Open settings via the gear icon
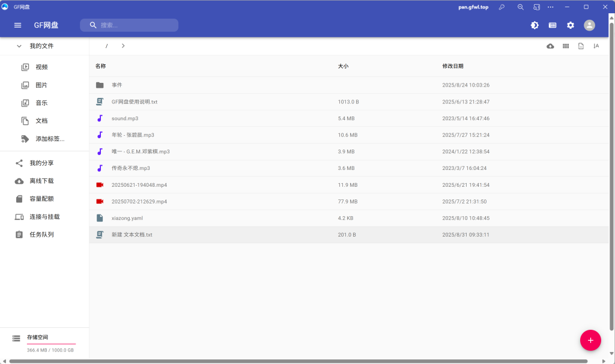615x364 pixels. (x=571, y=25)
